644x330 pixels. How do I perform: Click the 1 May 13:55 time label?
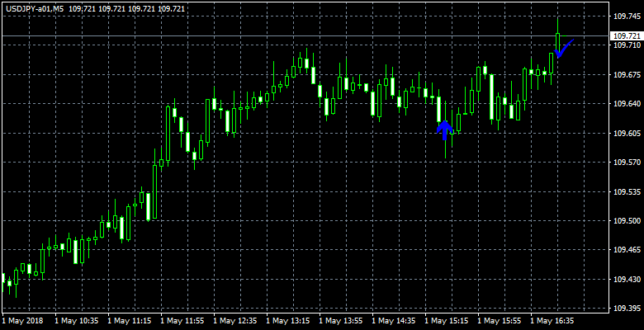tap(339, 320)
